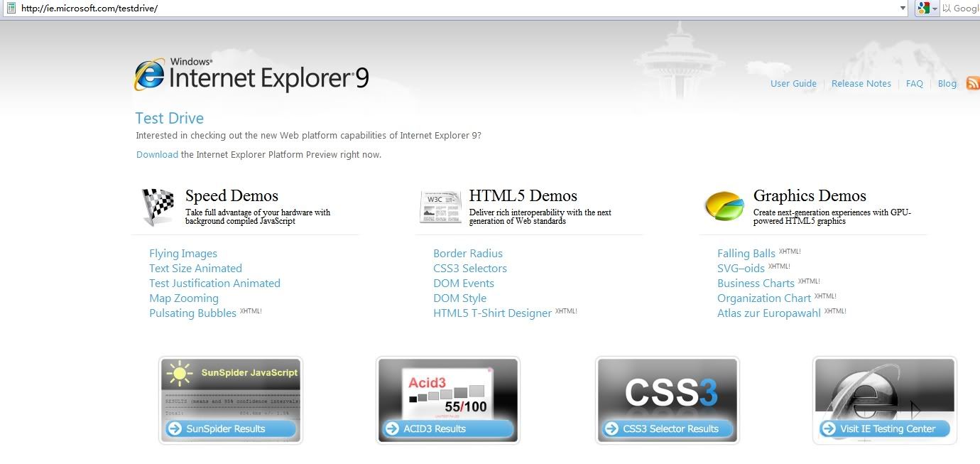Image resolution: width=980 pixels, height=464 pixels.
Task: Click the XHTML! tag beside Business Charts
Action: click(x=809, y=281)
